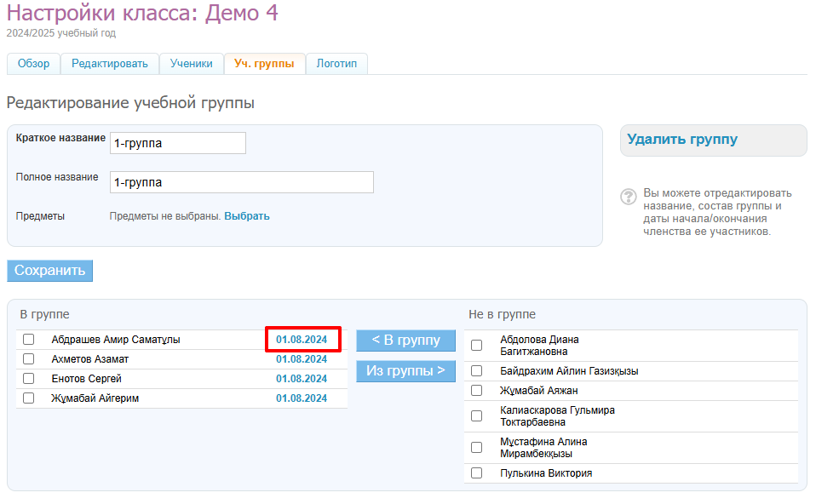
Task: Check the box for Пулькина Виктория
Action: pyautogui.click(x=477, y=473)
